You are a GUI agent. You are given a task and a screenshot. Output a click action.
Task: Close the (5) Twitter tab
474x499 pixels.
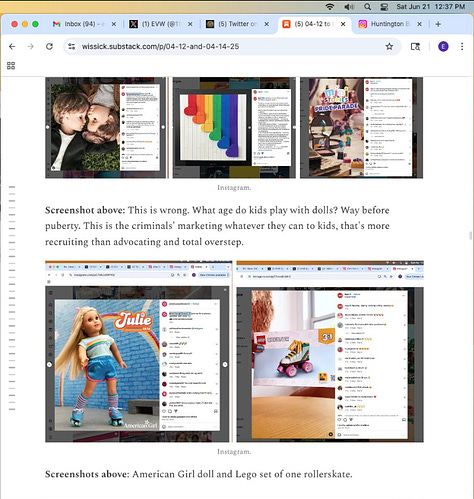point(266,24)
